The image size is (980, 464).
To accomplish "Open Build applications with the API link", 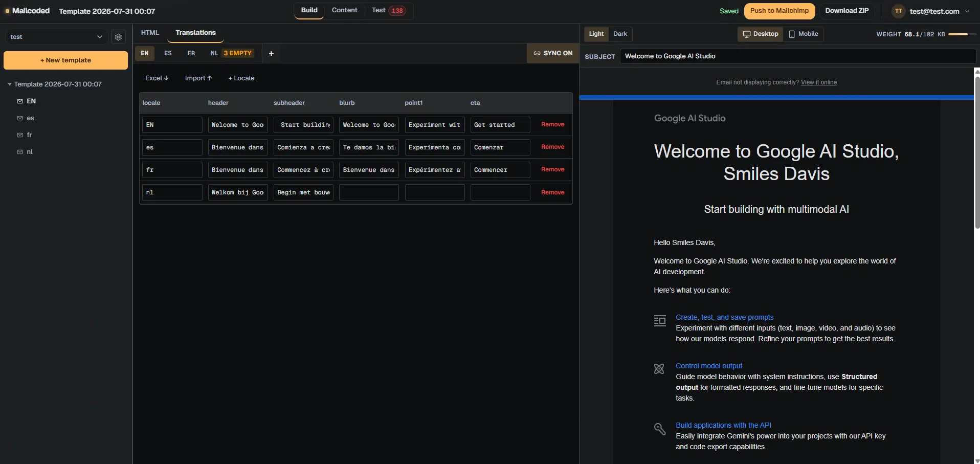I will pos(723,425).
